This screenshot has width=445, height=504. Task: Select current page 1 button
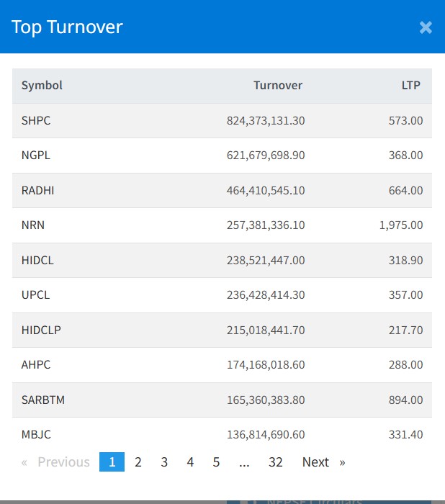[112, 462]
